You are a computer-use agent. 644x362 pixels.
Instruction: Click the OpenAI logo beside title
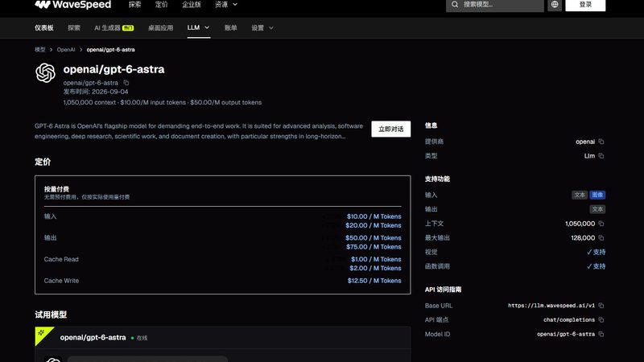pos(45,72)
